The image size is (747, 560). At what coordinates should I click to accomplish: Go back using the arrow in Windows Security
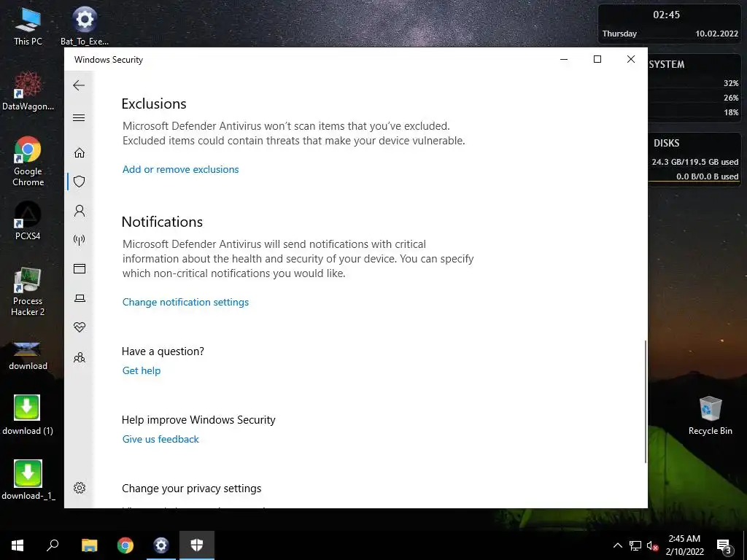tap(79, 86)
